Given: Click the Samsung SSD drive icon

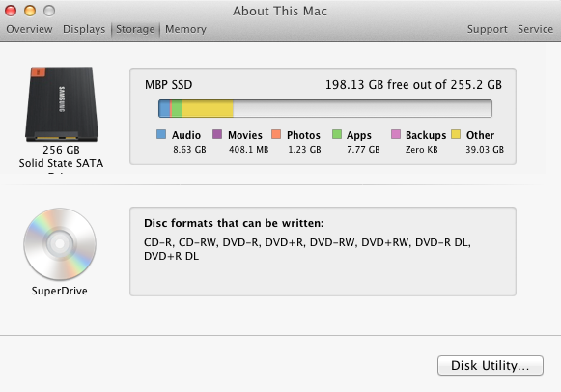Looking at the screenshot, I should pos(62,104).
